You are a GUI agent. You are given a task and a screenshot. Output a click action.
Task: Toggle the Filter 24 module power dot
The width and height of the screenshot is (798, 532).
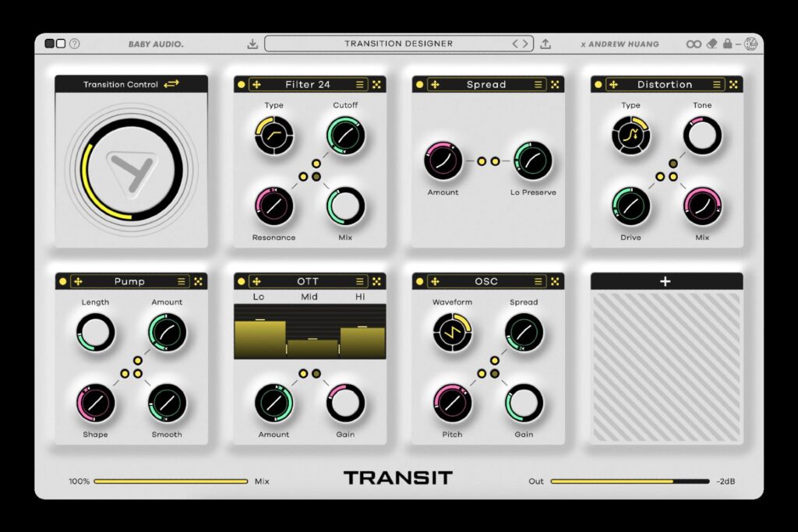point(242,84)
